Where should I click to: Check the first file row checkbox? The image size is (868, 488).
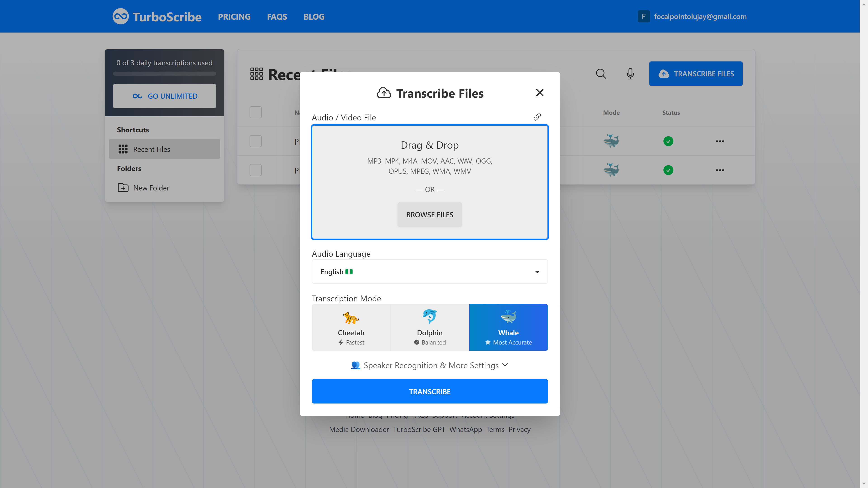(x=255, y=141)
